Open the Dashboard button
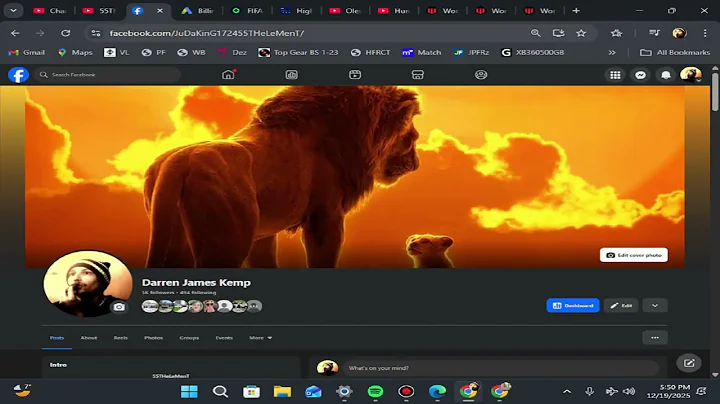This screenshot has width=720, height=404. 573,305
